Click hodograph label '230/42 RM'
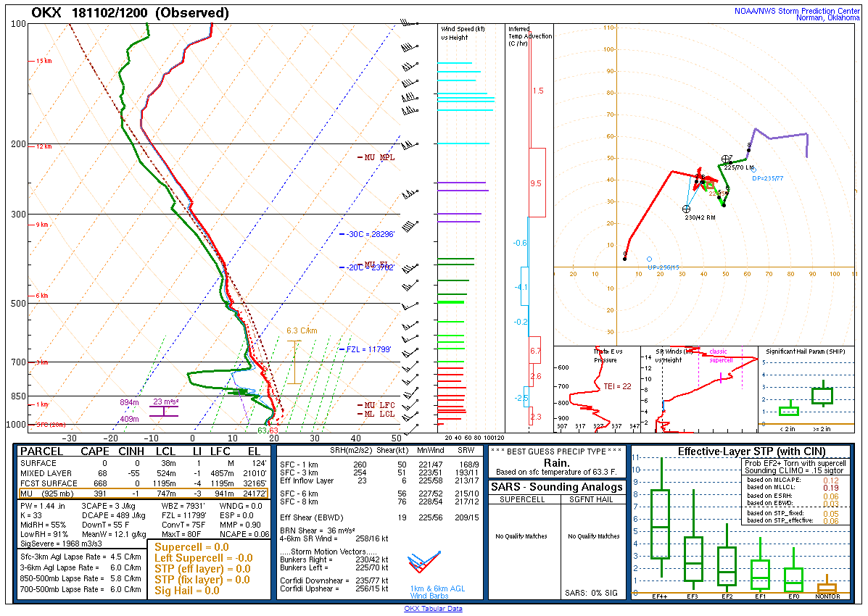 pyautogui.click(x=700, y=217)
